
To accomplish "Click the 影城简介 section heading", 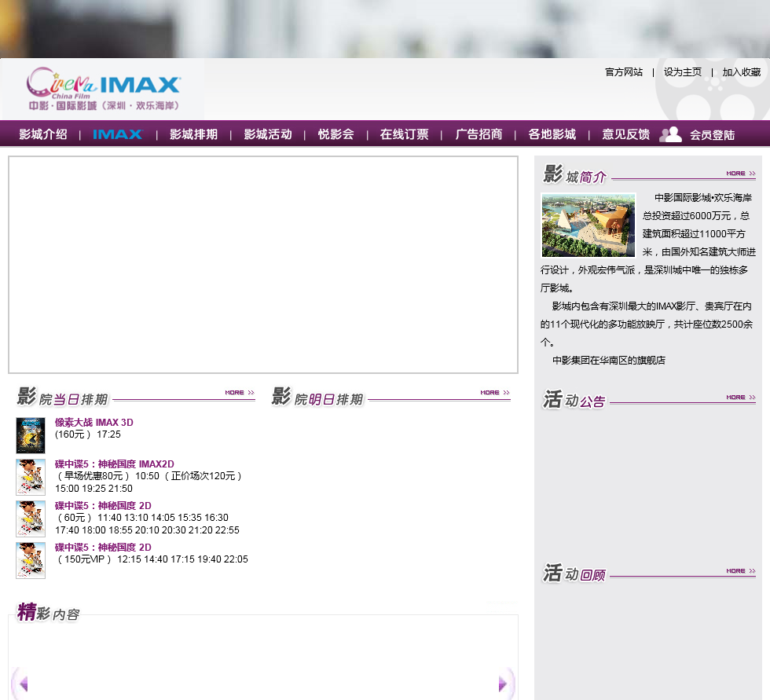I will 574,174.
